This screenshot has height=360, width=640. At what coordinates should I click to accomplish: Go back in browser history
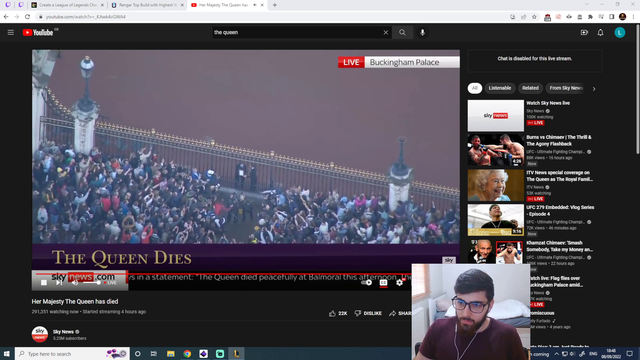pyautogui.click(x=6, y=17)
